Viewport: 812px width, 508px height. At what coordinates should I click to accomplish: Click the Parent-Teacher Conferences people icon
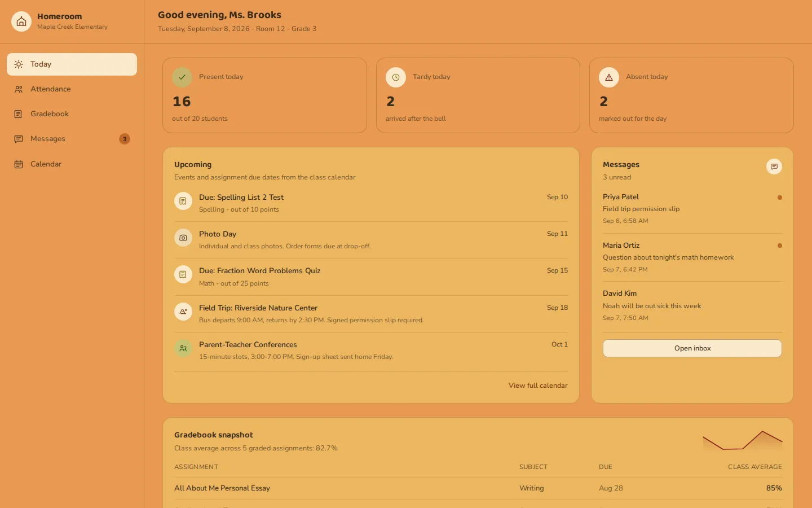[x=183, y=348]
